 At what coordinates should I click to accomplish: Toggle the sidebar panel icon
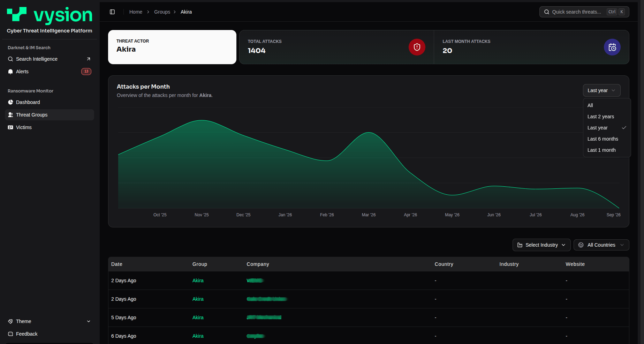pyautogui.click(x=112, y=12)
